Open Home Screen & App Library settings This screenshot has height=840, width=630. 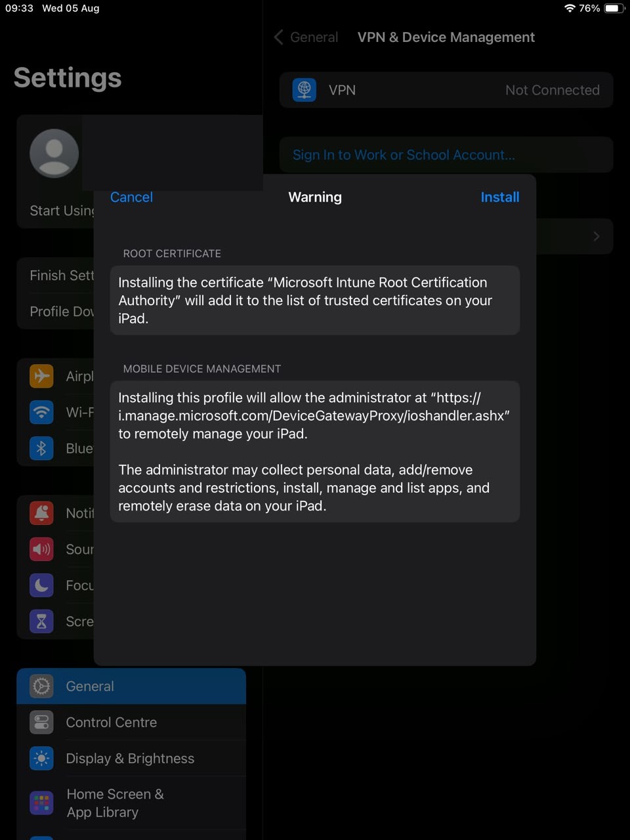(131, 803)
